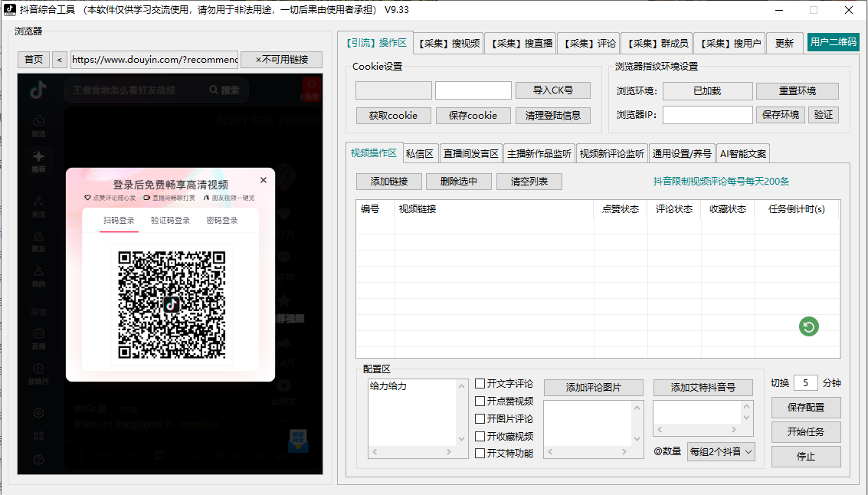Click the green refresh icon in the video list

pos(808,327)
